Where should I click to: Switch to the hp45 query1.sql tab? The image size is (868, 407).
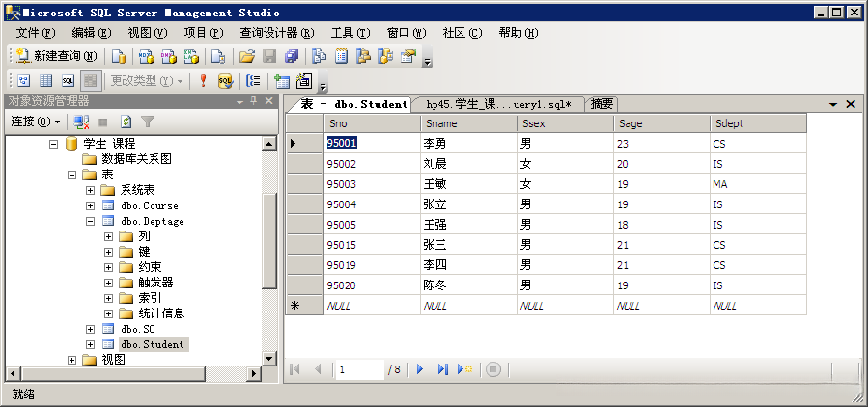pyautogui.click(x=498, y=104)
